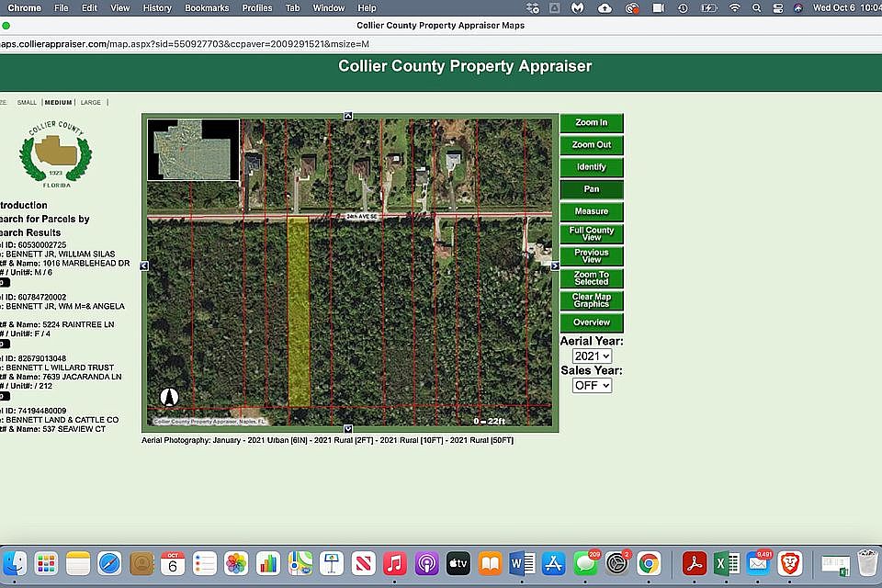Set map size to SMALL
The height and width of the screenshot is (588, 882).
[27, 102]
